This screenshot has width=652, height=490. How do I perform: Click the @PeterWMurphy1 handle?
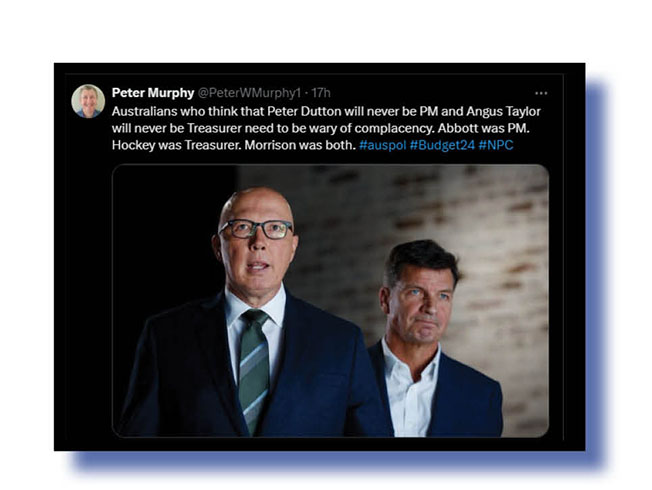(x=249, y=93)
